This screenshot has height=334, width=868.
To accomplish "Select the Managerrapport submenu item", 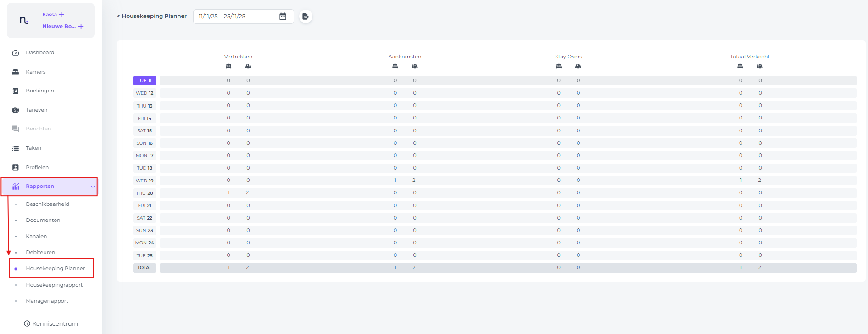I will click(47, 301).
